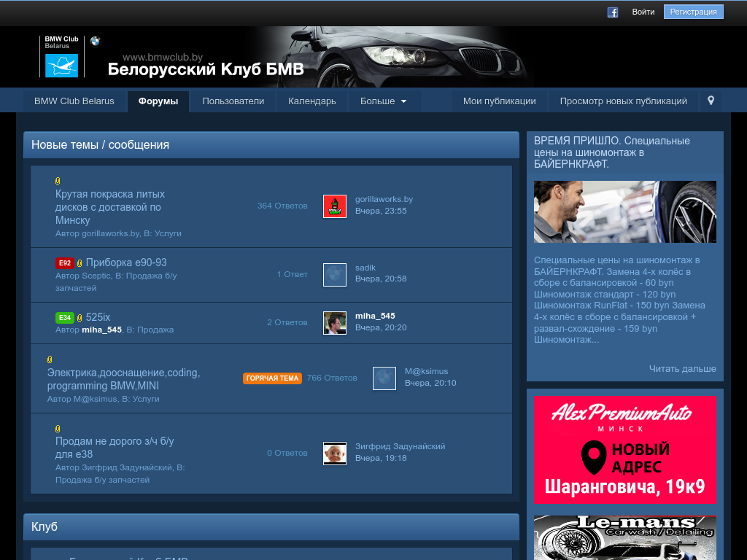Click the Войти login link

coord(643,12)
